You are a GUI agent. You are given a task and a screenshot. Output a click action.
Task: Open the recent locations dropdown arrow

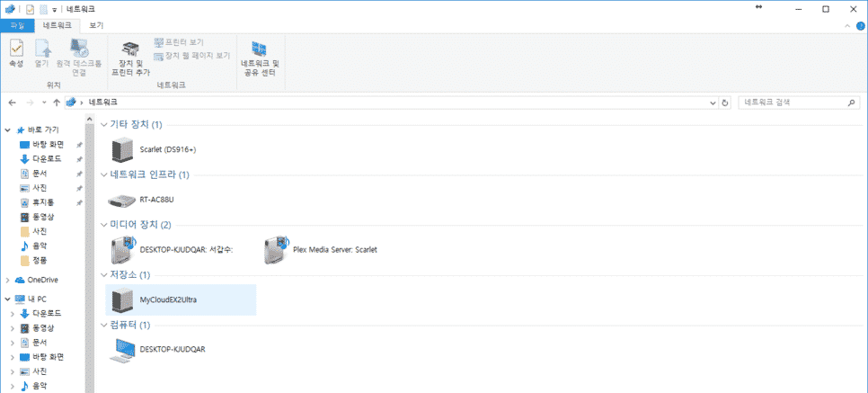pos(44,103)
